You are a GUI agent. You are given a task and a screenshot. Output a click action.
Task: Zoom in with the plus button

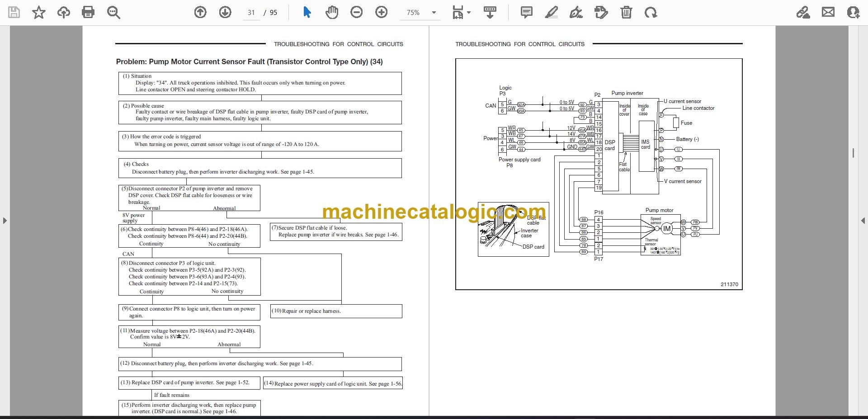point(382,12)
